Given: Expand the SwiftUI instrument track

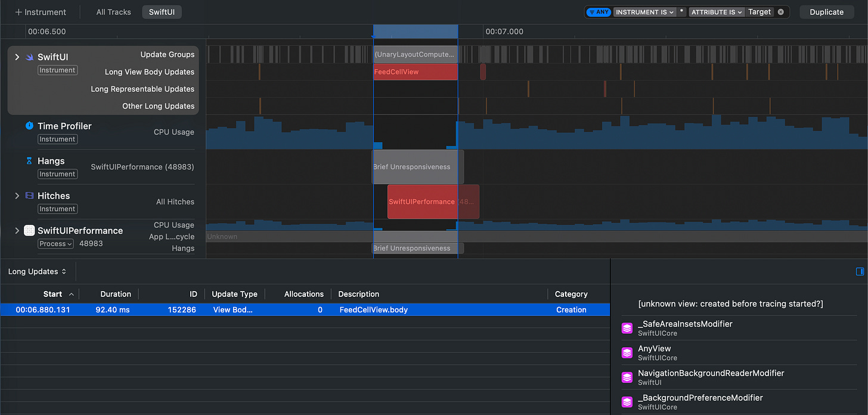Looking at the screenshot, I should (17, 57).
